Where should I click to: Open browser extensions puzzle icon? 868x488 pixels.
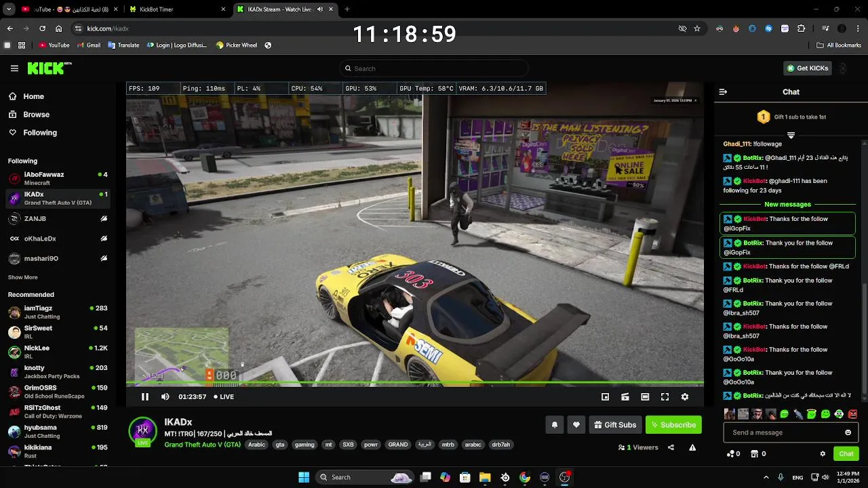802,28
